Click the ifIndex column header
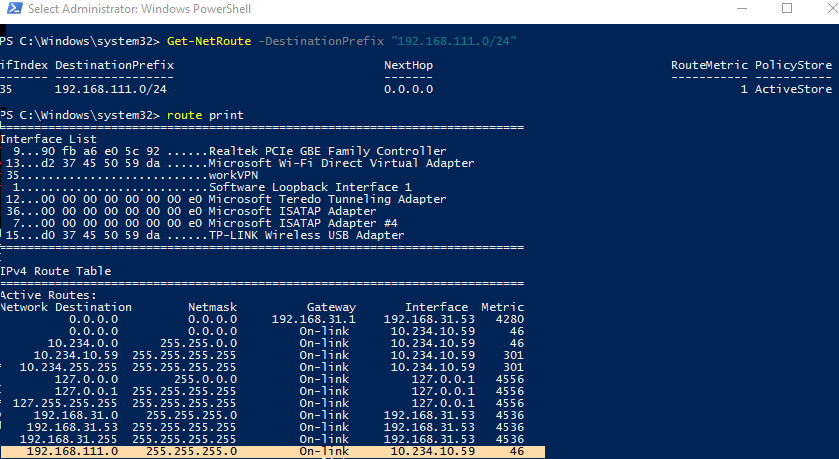Image resolution: width=839 pixels, height=459 pixels. tap(24, 65)
